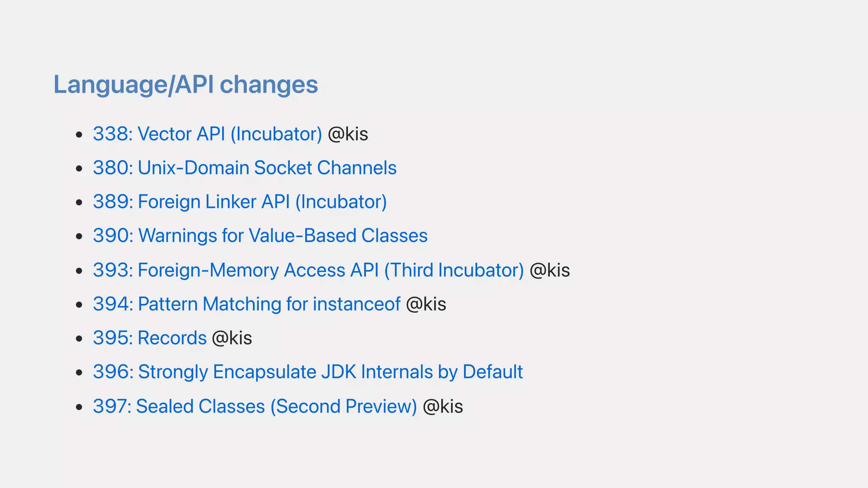Screen dimensions: 868x488
Task: Click 390: Warnings for Value-Based Classes link
Action: [260, 236]
